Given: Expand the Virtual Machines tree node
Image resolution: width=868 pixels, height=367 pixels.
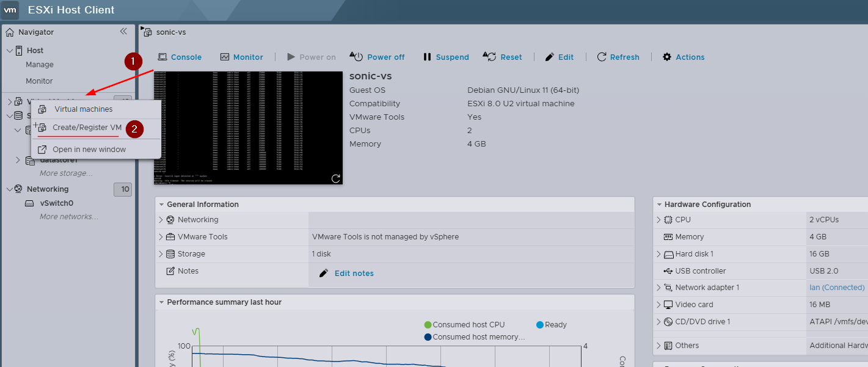Looking at the screenshot, I should (10, 101).
